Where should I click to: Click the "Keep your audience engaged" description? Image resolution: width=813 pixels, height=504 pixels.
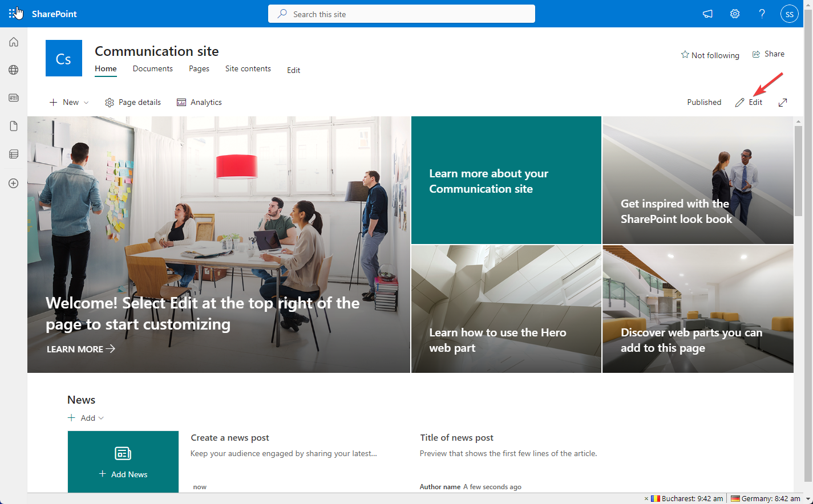284,454
